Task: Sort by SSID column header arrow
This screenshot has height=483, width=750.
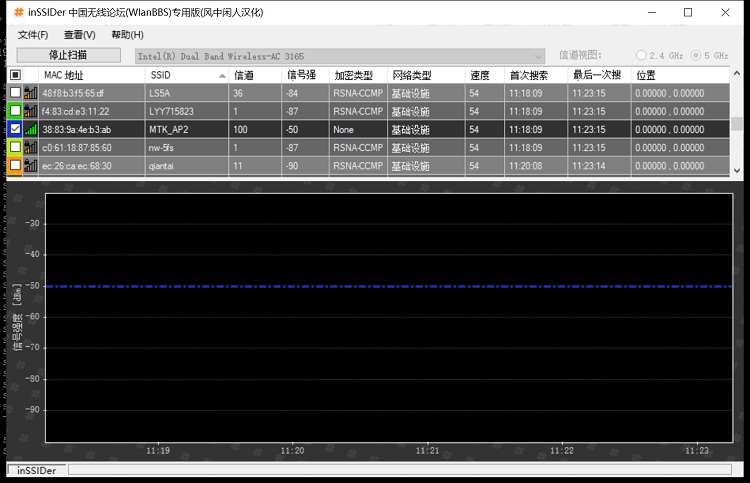Action: pyautogui.click(x=221, y=75)
